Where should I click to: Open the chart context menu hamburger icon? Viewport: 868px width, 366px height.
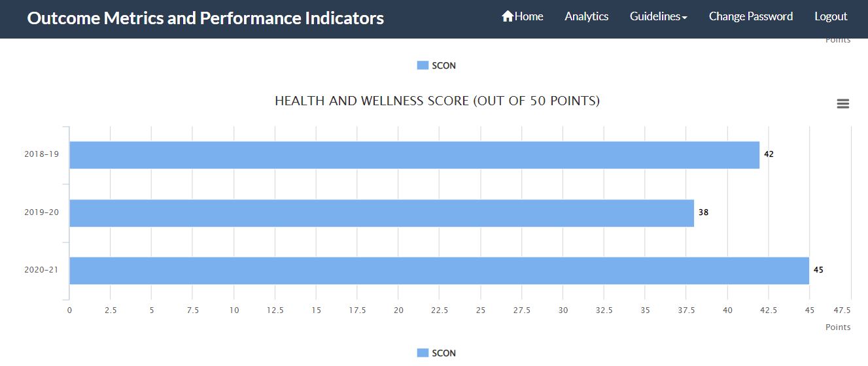842,104
